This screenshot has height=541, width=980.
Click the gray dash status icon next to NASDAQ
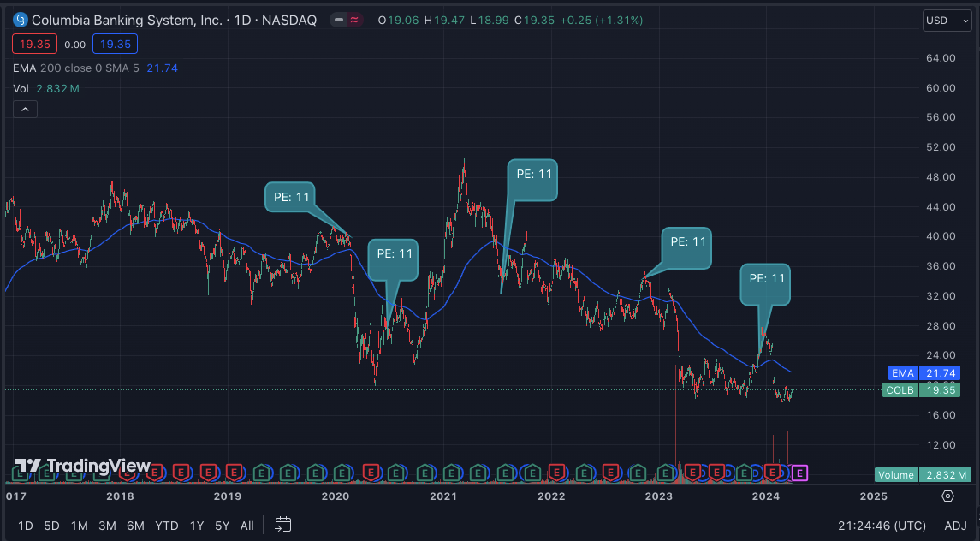click(x=339, y=20)
